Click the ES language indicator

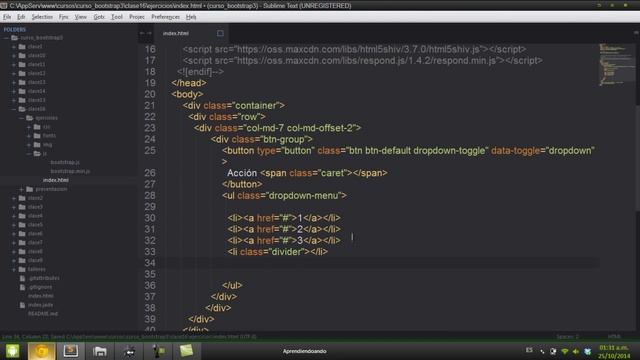pos(529,350)
